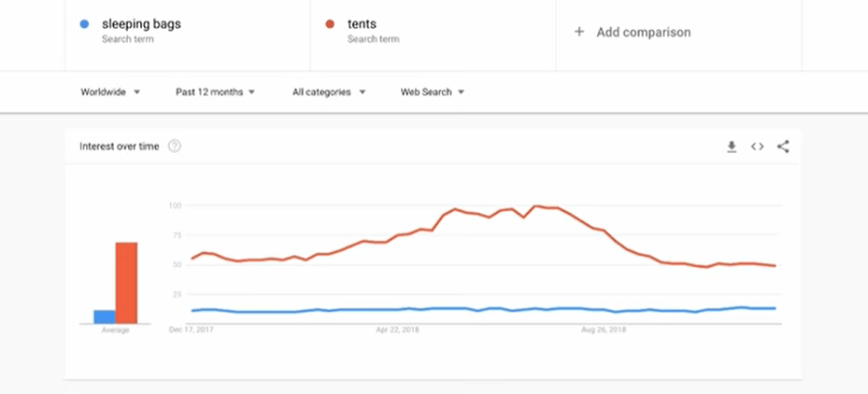Viewport: 868px width, 394px height.
Task: Click the blue average bar
Action: point(104,317)
